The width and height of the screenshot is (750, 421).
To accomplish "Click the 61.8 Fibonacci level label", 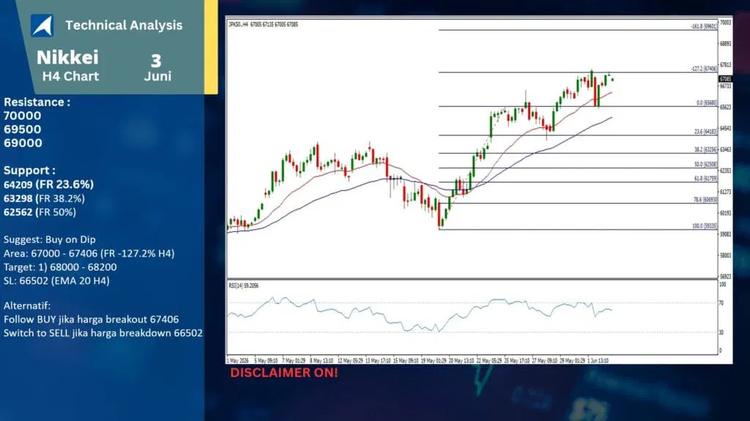I will point(706,178).
